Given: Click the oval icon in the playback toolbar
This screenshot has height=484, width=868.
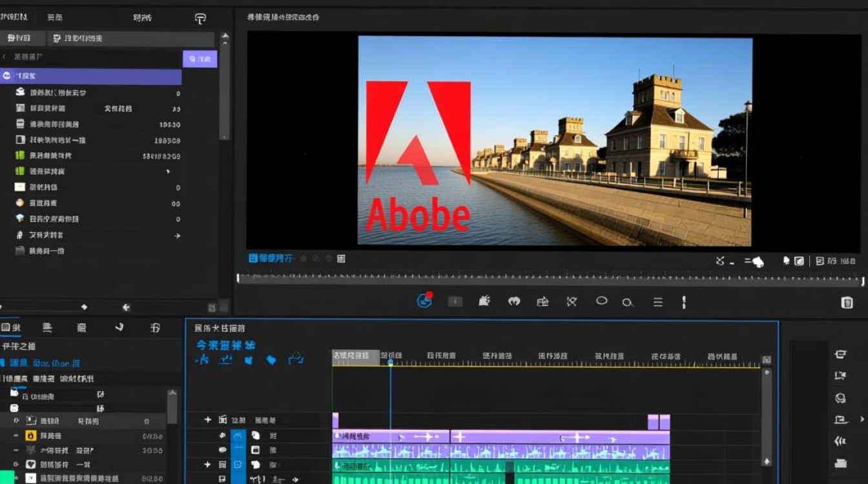Looking at the screenshot, I should (601, 301).
